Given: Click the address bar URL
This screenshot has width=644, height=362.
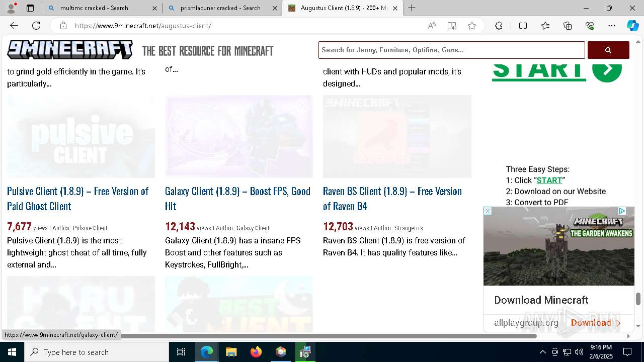Looking at the screenshot, I should pos(143,26).
